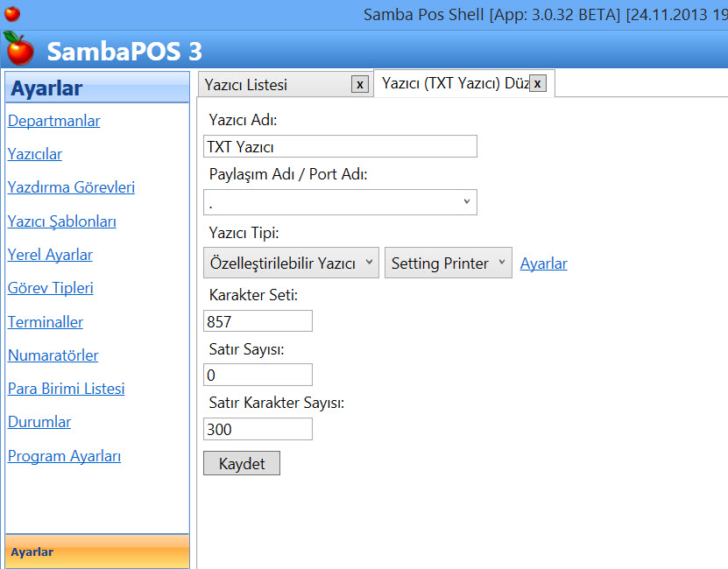Viewport: 728px width, 569px height.
Task: Navigate to Program Ayarları
Action: (64, 456)
